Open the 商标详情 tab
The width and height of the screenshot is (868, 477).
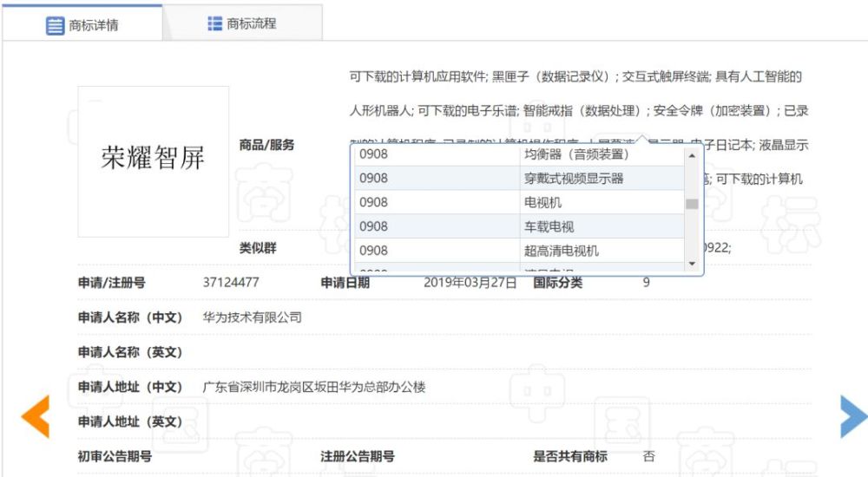click(x=82, y=23)
